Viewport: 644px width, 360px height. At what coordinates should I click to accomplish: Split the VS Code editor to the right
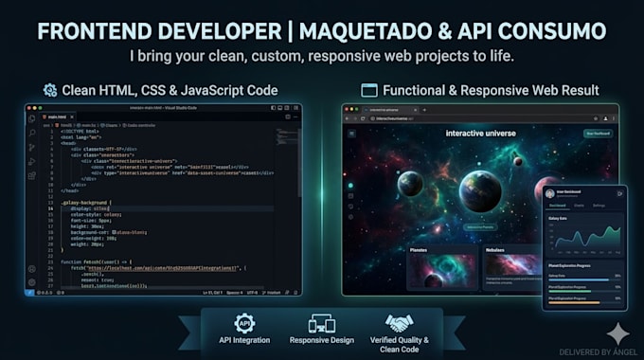288,117
